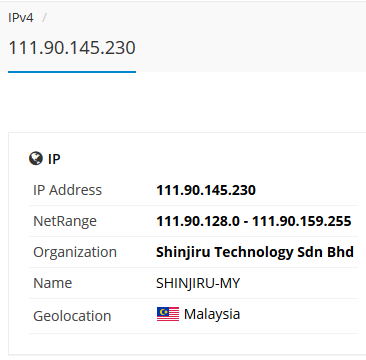Image resolution: width=366 pixels, height=360 pixels.
Task: Click the Geolocation row label
Action: (x=72, y=316)
